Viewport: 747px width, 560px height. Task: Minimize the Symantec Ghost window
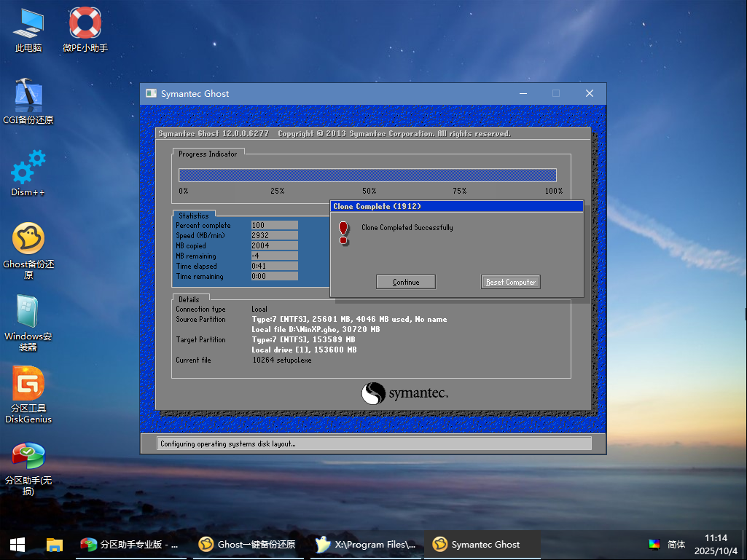point(523,93)
